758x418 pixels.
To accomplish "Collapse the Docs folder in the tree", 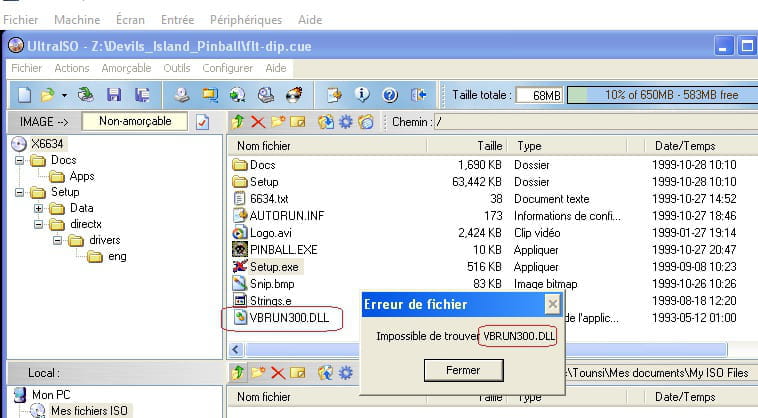I will point(19,160).
